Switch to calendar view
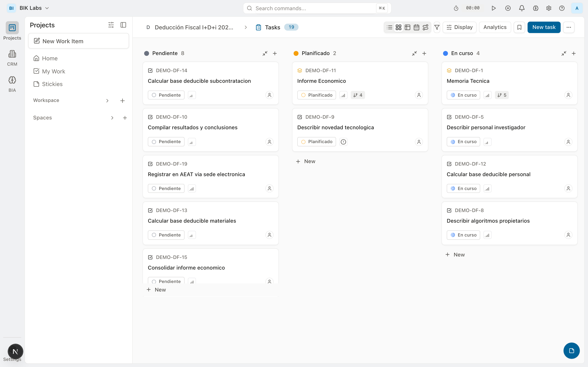 [x=416, y=27]
